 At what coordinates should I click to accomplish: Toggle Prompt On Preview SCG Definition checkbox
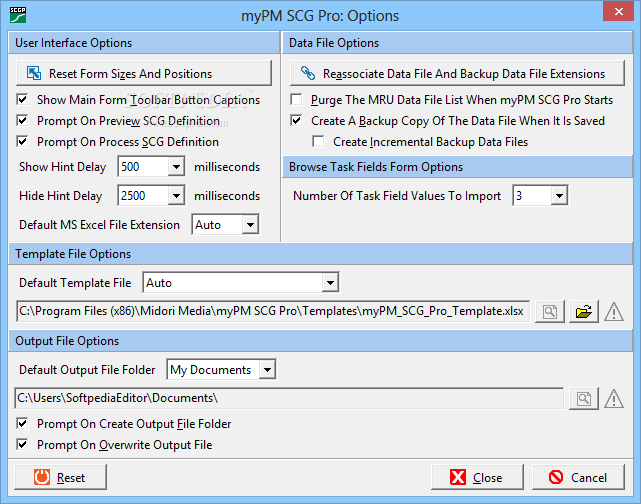click(22, 121)
